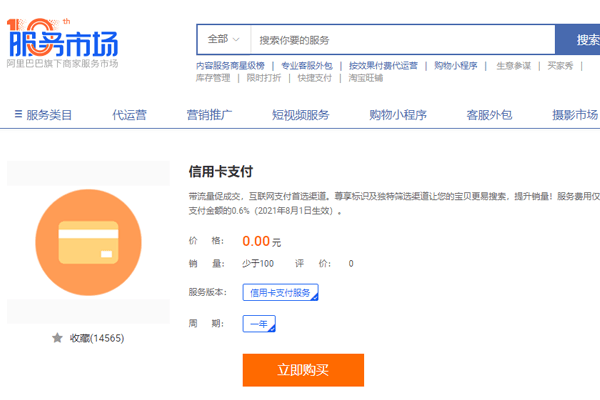The width and height of the screenshot is (600, 400).
Task: Click the hamburger icon beside 服务类目
Action: coord(18,115)
